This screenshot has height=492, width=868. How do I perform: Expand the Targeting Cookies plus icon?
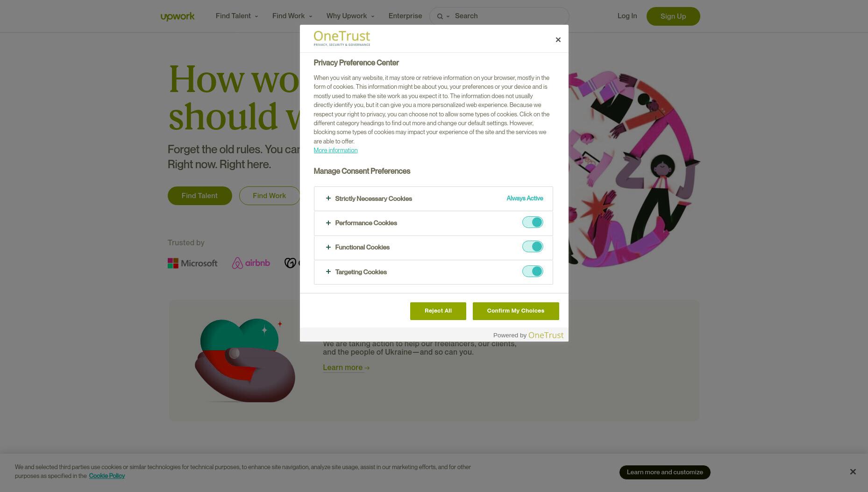tap(328, 271)
